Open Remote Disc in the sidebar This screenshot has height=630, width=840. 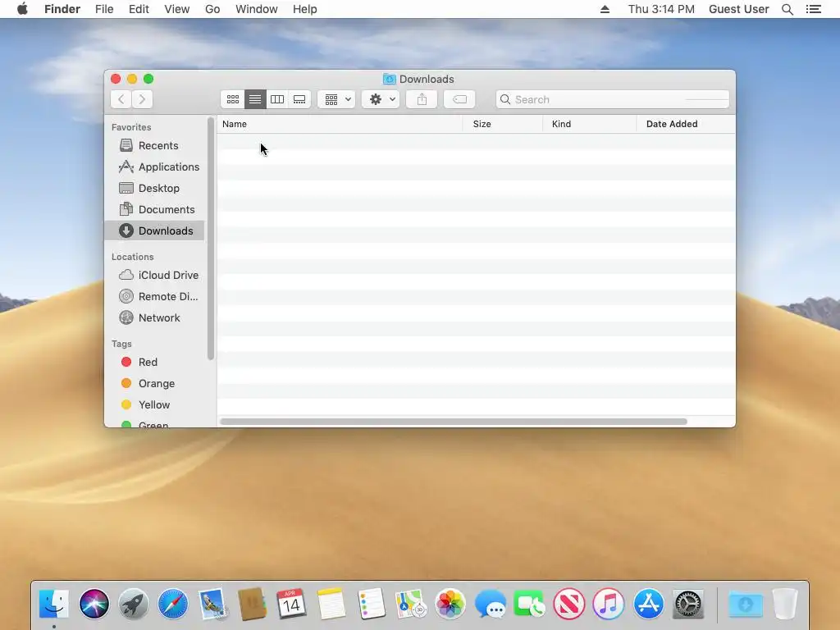[154, 296]
